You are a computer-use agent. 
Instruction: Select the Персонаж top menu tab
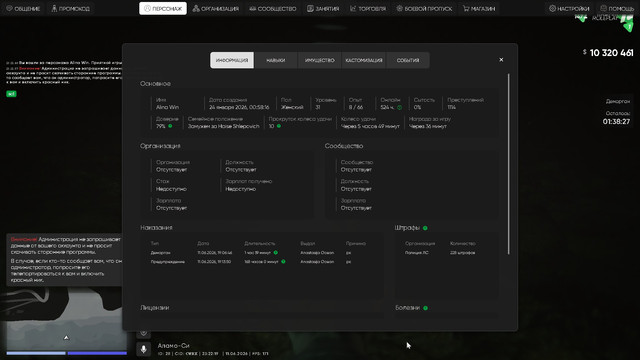coord(163,8)
